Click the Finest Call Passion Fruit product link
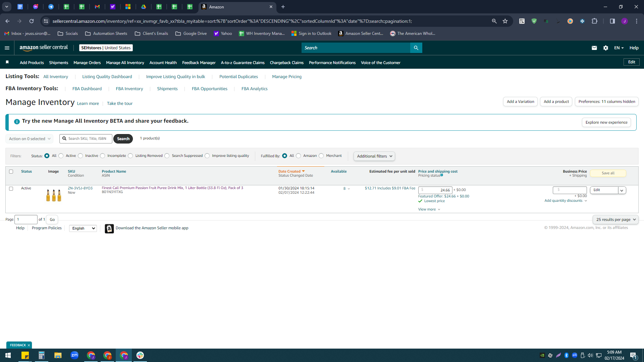644x362 pixels. (x=172, y=188)
